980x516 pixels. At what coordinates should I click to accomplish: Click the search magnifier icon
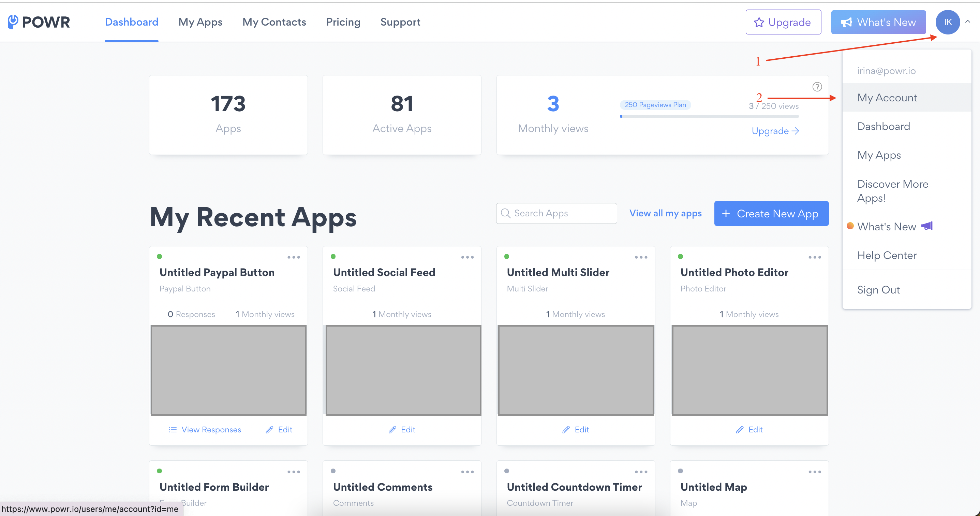tap(506, 213)
